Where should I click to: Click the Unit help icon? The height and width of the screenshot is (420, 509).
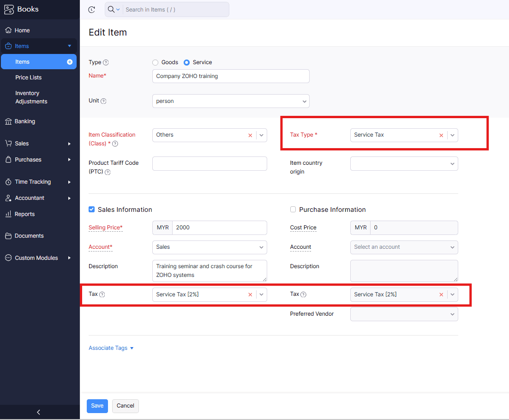(x=103, y=101)
